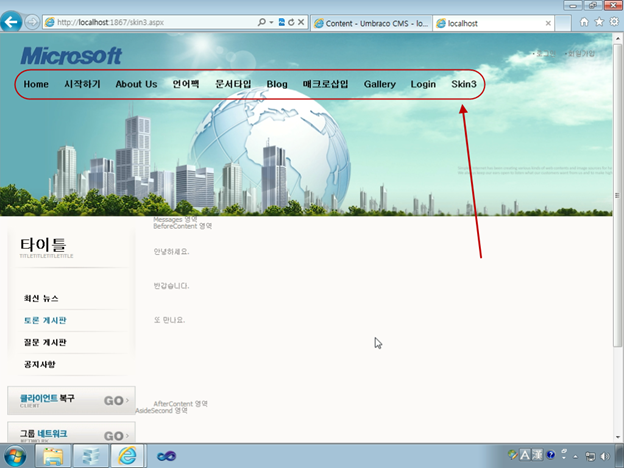Open the Gallery menu item
This screenshot has height=468, width=624.
380,84
